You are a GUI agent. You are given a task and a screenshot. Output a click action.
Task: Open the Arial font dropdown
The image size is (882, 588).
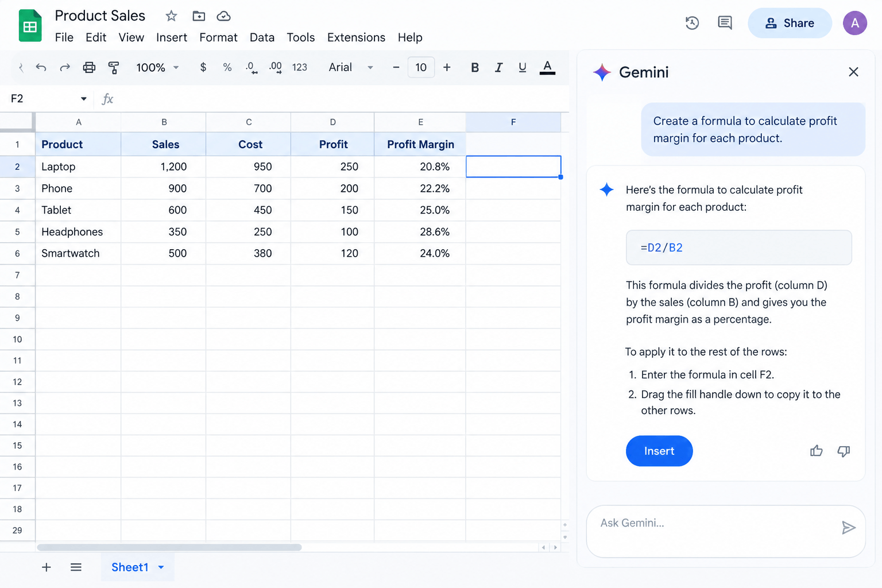(x=351, y=68)
